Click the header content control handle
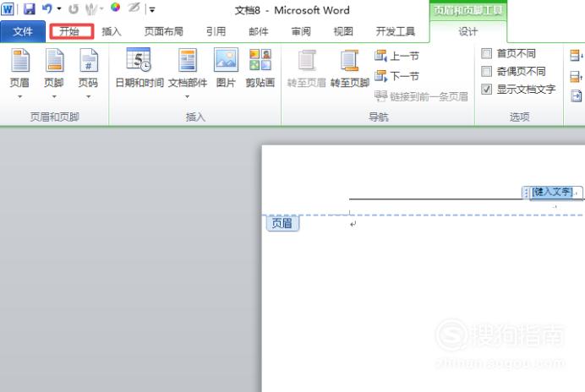The height and width of the screenshot is (392, 585). coord(526,193)
